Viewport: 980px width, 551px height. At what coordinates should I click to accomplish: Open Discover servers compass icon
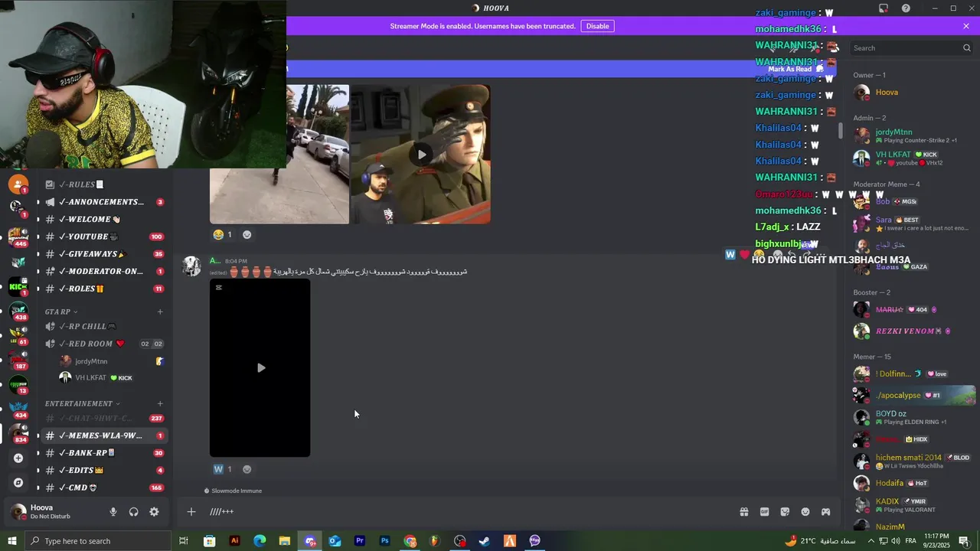[18, 483]
